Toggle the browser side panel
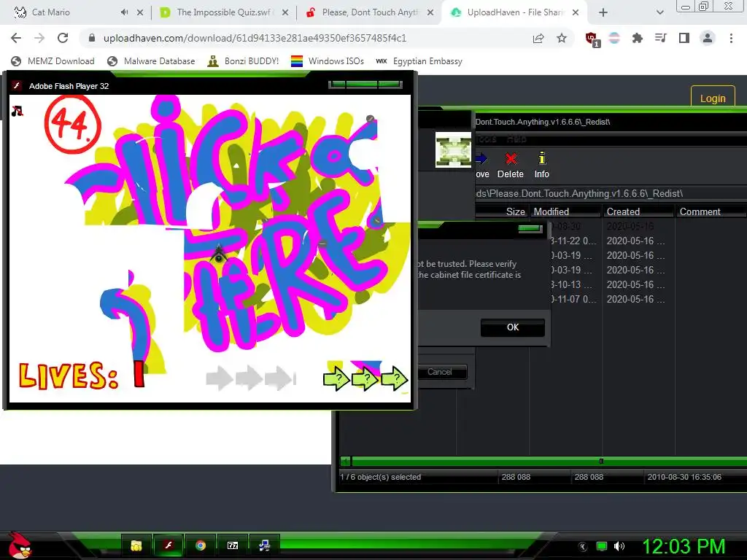 tap(684, 38)
